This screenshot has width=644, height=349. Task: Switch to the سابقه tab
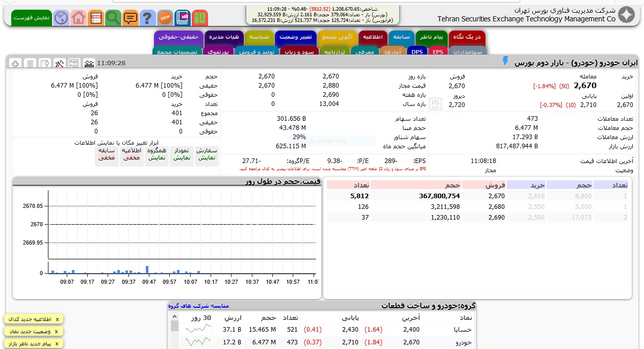coord(401,38)
